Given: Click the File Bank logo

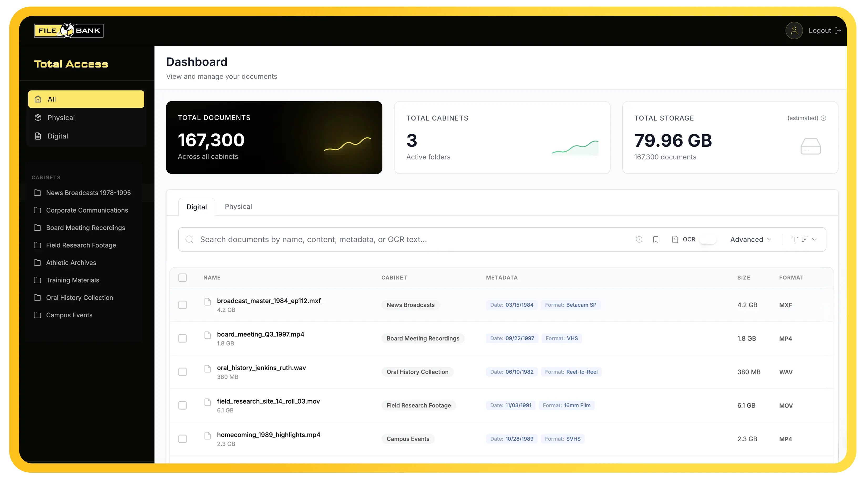Looking at the screenshot, I should 69,31.
